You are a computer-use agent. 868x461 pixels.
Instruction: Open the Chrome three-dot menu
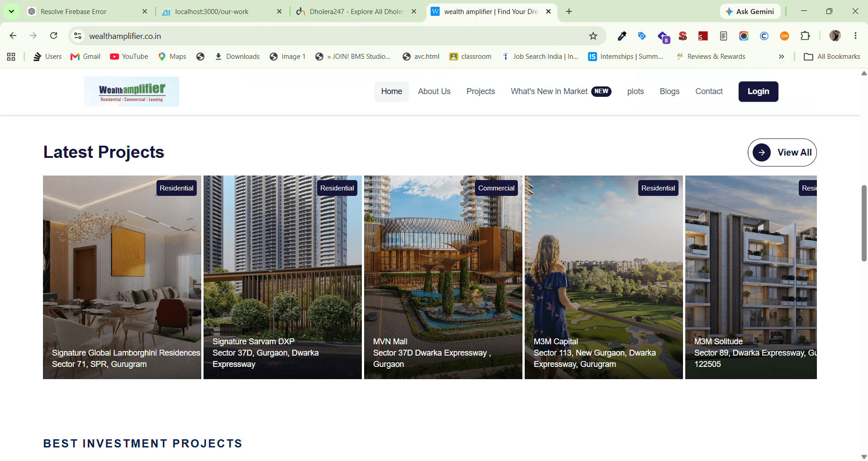pos(855,36)
